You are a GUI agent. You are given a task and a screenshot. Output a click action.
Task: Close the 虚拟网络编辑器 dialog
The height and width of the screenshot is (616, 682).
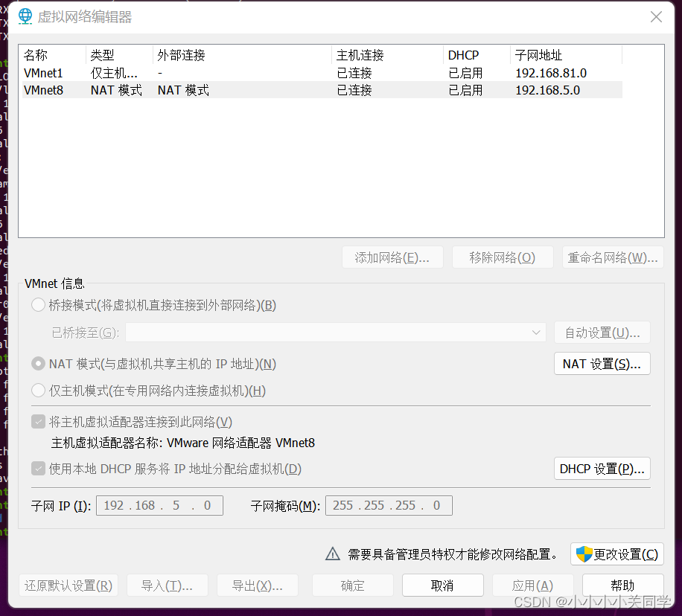(656, 17)
